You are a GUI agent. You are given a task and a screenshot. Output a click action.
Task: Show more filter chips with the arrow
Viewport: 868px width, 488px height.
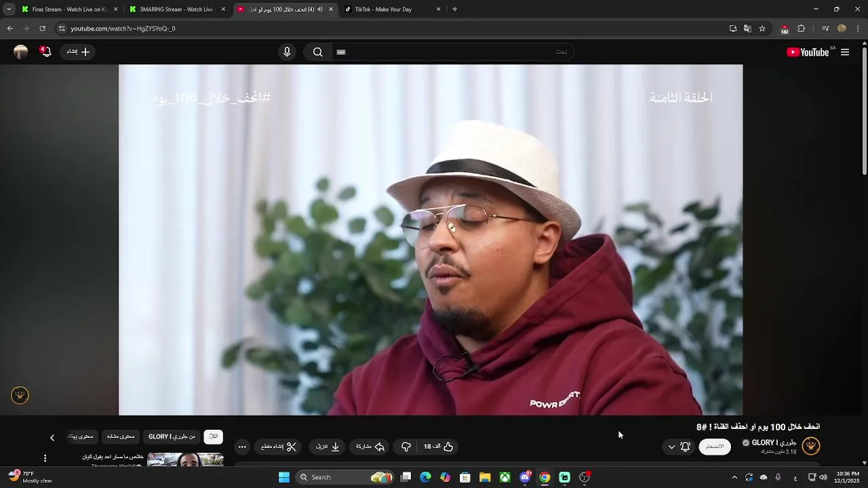pos(52,437)
